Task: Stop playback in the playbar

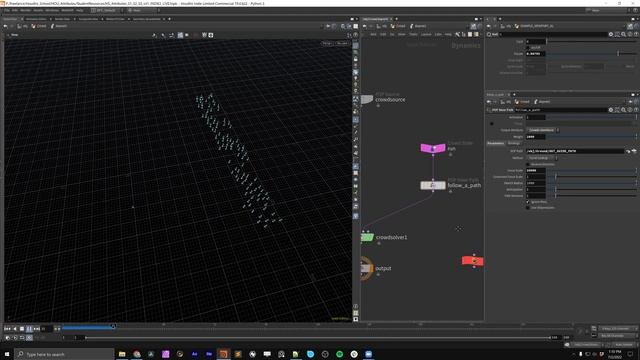Action: pyautogui.click(x=22, y=329)
